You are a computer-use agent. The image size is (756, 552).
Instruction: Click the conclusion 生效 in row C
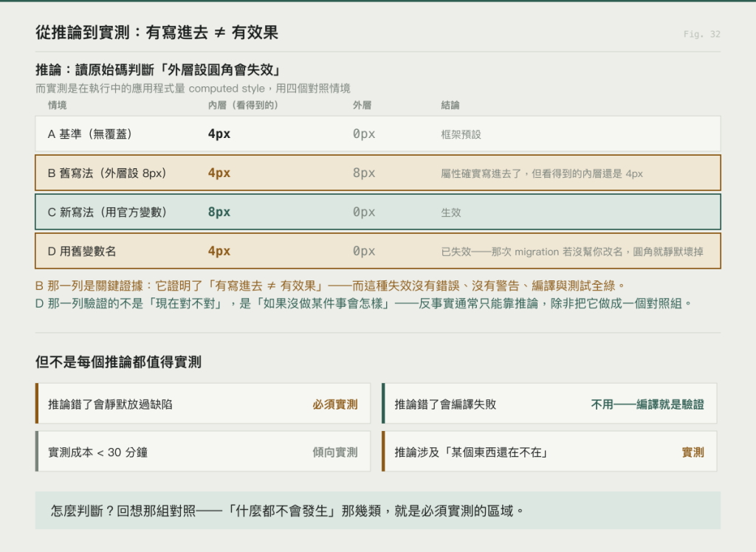(x=451, y=213)
